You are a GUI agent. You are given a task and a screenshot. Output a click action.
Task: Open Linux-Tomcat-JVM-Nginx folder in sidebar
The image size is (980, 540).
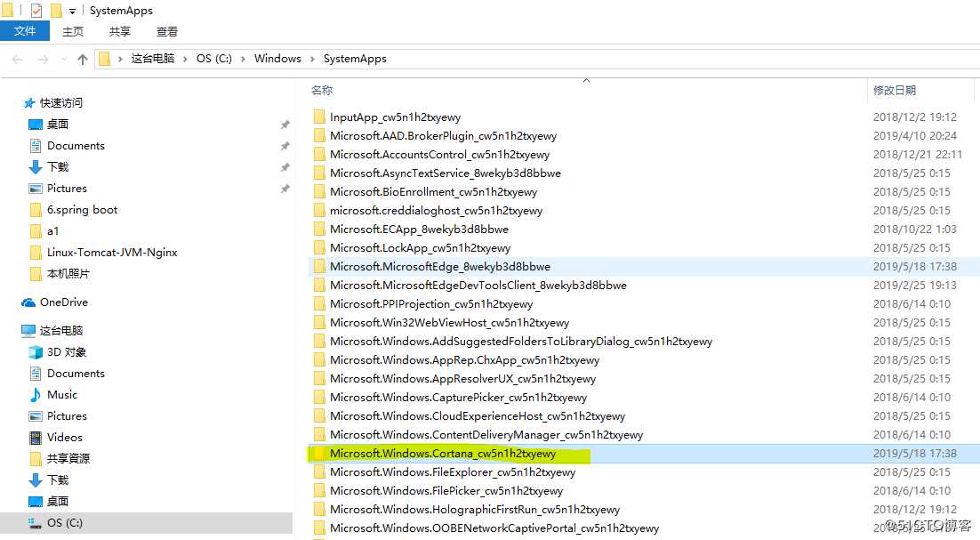(x=112, y=252)
